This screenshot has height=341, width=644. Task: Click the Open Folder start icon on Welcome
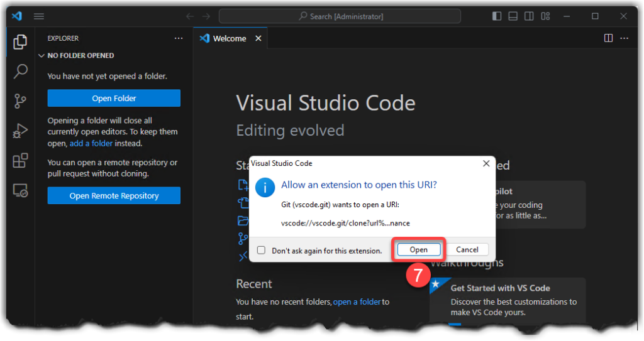(243, 220)
